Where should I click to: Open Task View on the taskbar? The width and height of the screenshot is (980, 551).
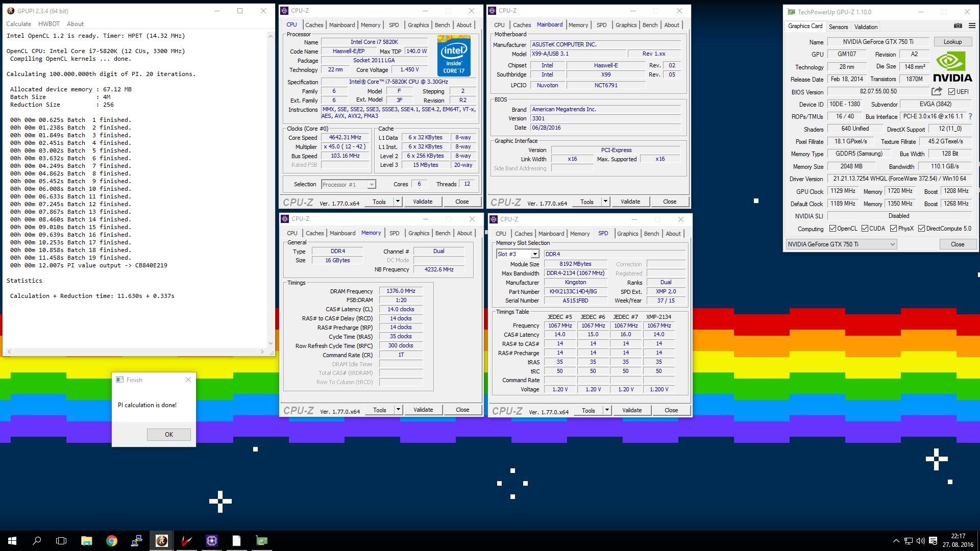[61, 541]
